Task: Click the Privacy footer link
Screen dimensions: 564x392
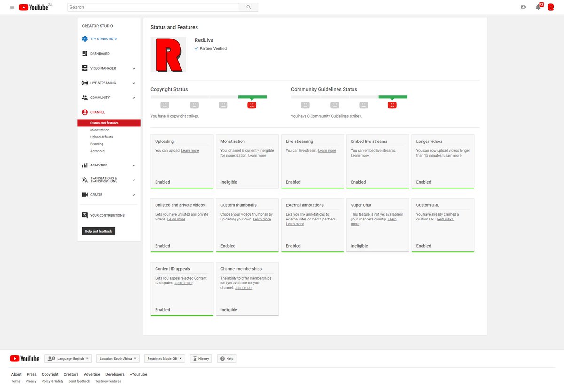Action: [x=31, y=381]
